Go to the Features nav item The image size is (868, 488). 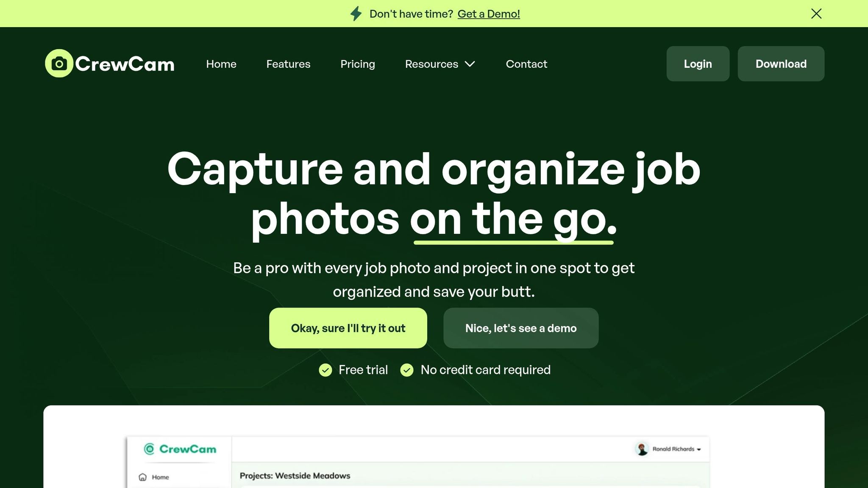point(288,64)
